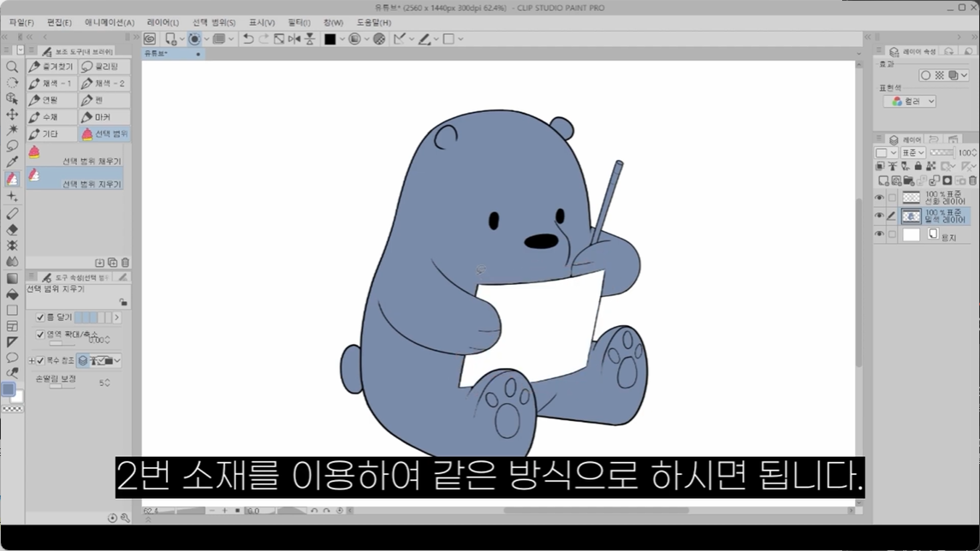980x551 pixels.
Task: Click the 손떨림 보정 value stepper
Action: pos(108,382)
